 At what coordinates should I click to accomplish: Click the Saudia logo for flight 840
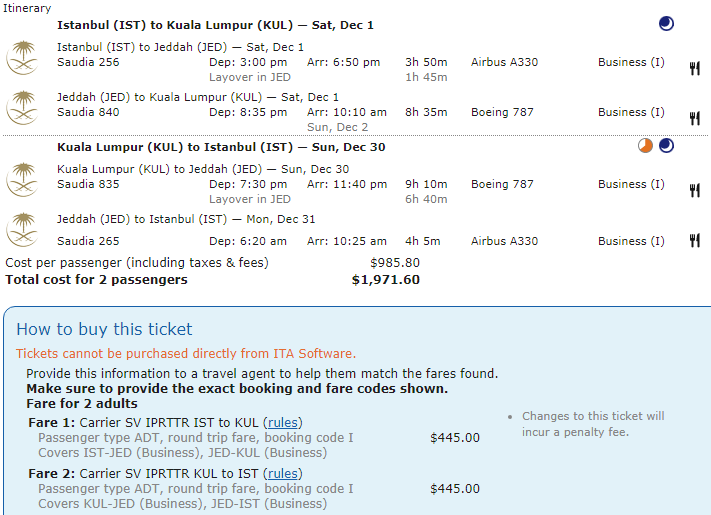click(x=21, y=107)
